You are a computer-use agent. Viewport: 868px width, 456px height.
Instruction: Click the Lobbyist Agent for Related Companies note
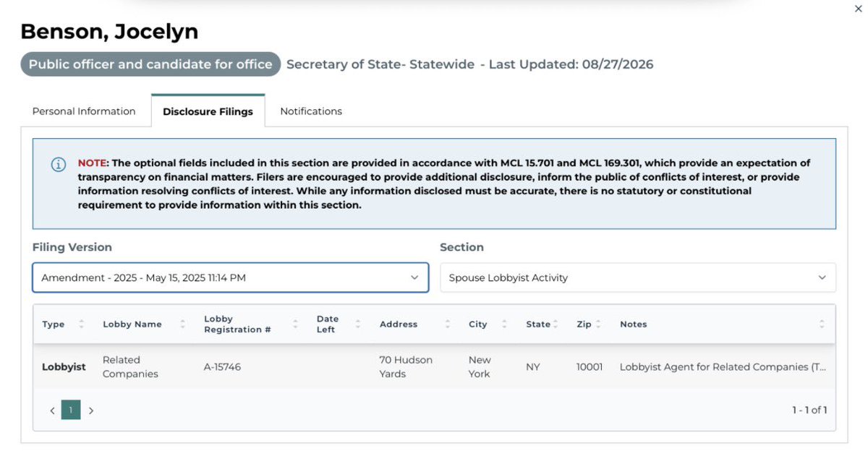(x=723, y=367)
